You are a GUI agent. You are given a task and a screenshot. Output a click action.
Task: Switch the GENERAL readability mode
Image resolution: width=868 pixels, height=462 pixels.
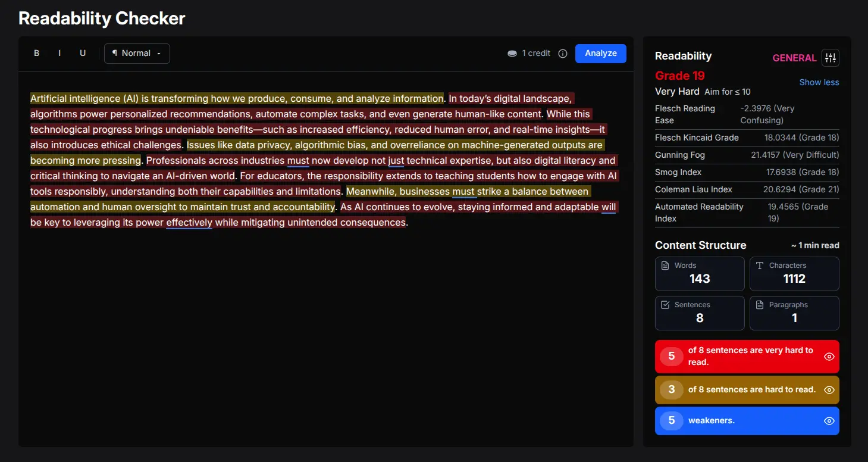point(794,58)
